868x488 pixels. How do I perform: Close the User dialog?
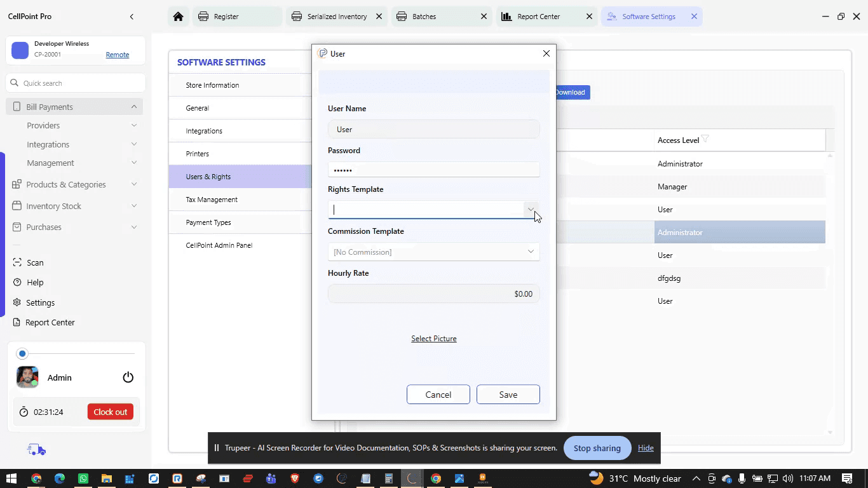[546, 53]
